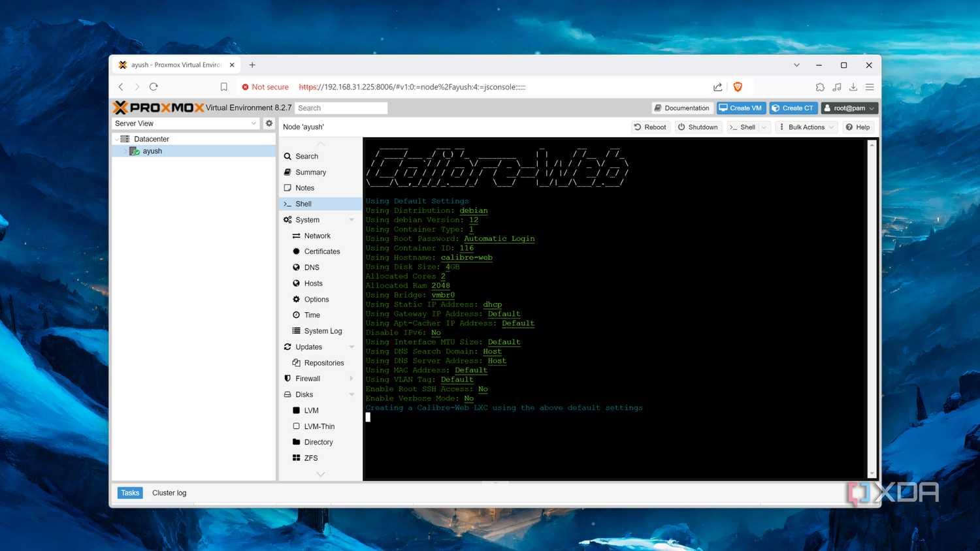Reload the page with the refresh icon
The image size is (980, 551).
pos(154,87)
